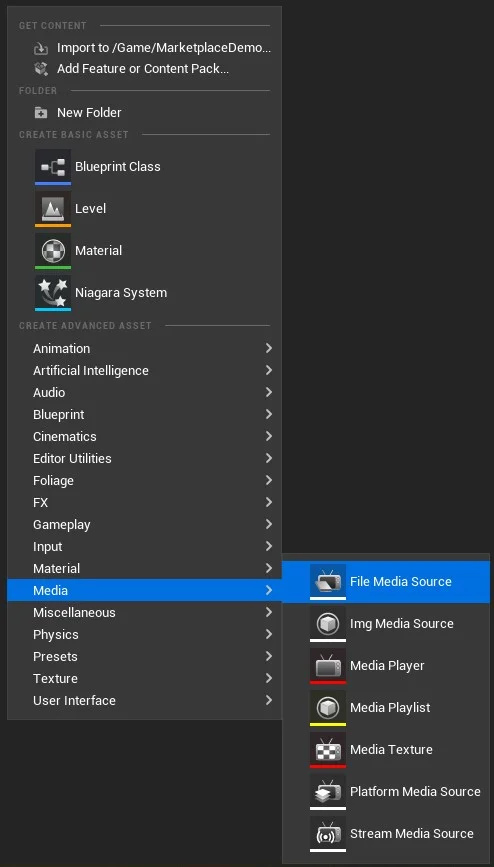Click the Foliage category label
The width and height of the screenshot is (494, 867).
click(x=53, y=481)
